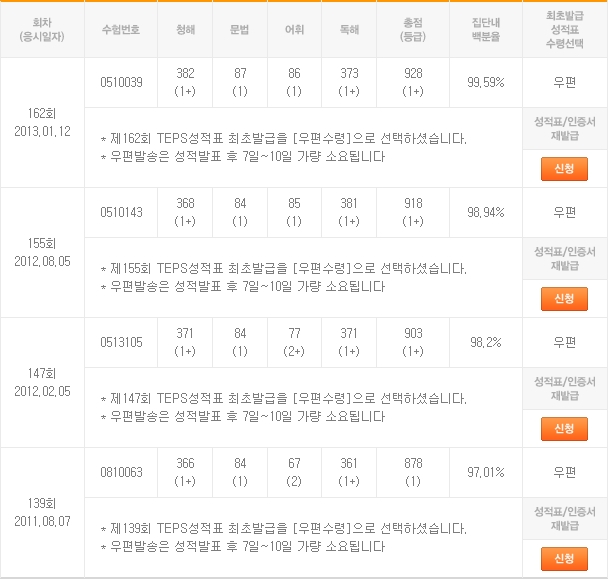Click the 수험번호 column header
608x579 pixels.
point(122,29)
